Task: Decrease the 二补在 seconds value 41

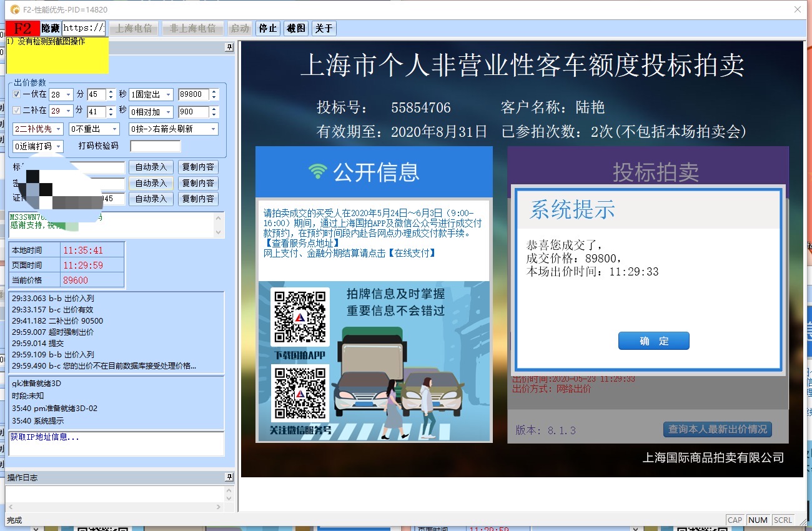Action: pyautogui.click(x=111, y=114)
